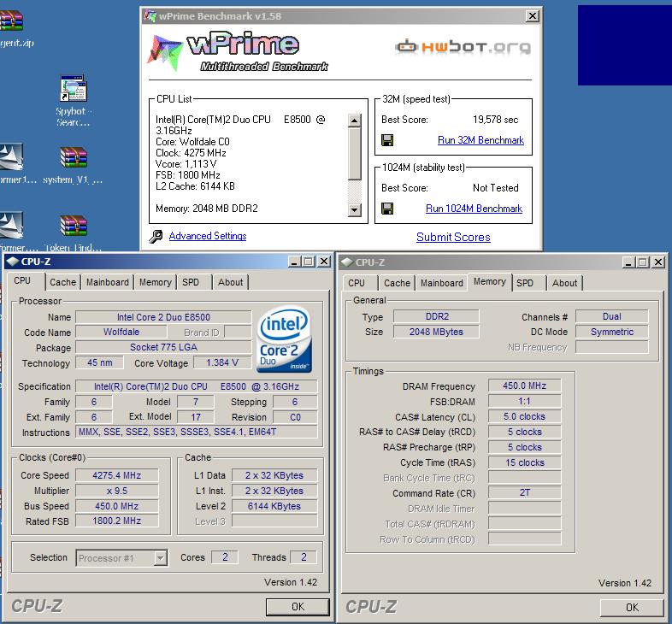Minimize the left CPU-Z window
The image size is (672, 624).
(293, 262)
